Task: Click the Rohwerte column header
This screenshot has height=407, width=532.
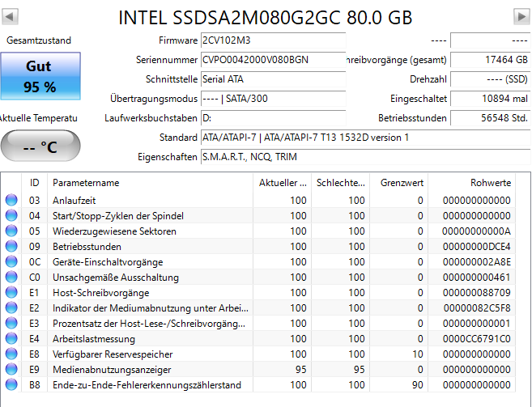Action: 471,183
